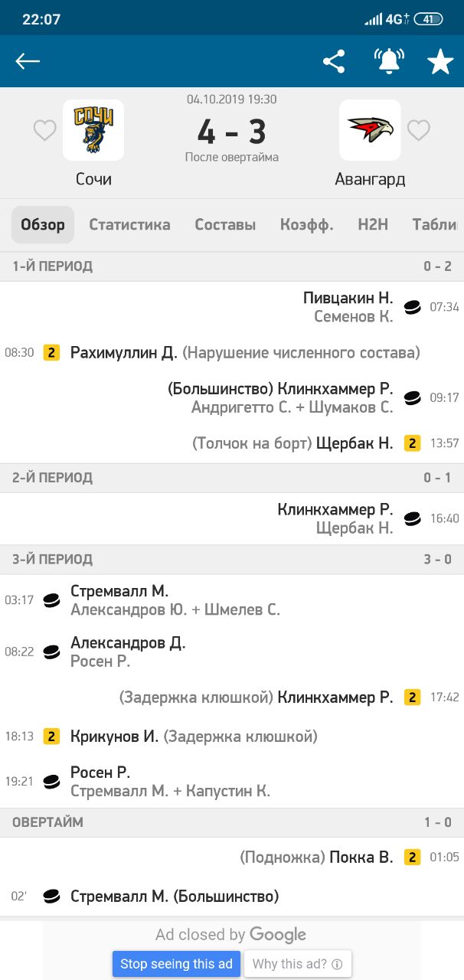This screenshot has width=464, height=980.
Task: Tap the puck icon for Стремвалл М. 03:17 goal
Action: tap(51, 600)
